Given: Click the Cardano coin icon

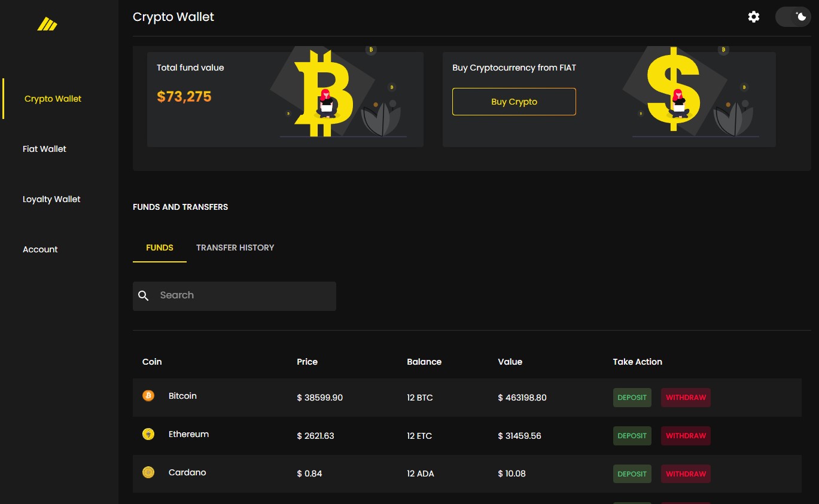Looking at the screenshot, I should 148,472.
